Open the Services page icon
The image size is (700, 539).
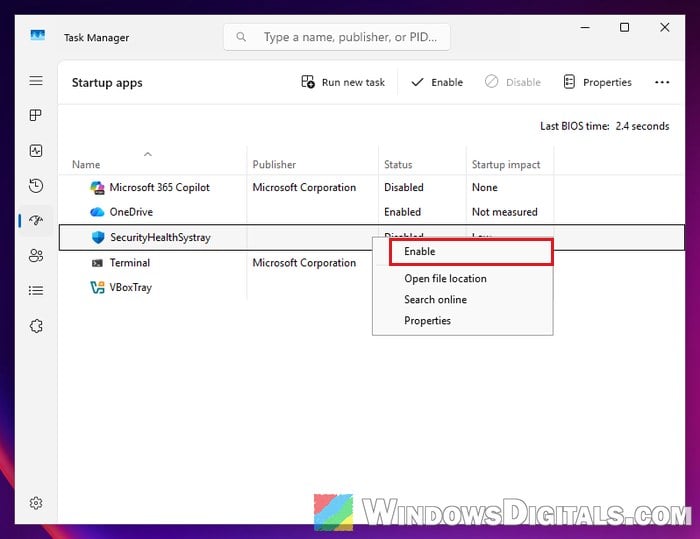[36, 326]
